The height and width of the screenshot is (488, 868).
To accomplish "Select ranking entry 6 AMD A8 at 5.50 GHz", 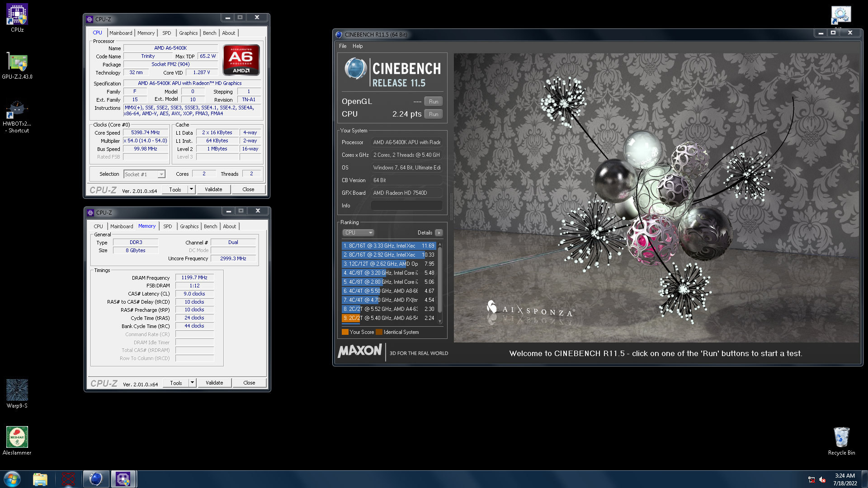I will (x=388, y=291).
